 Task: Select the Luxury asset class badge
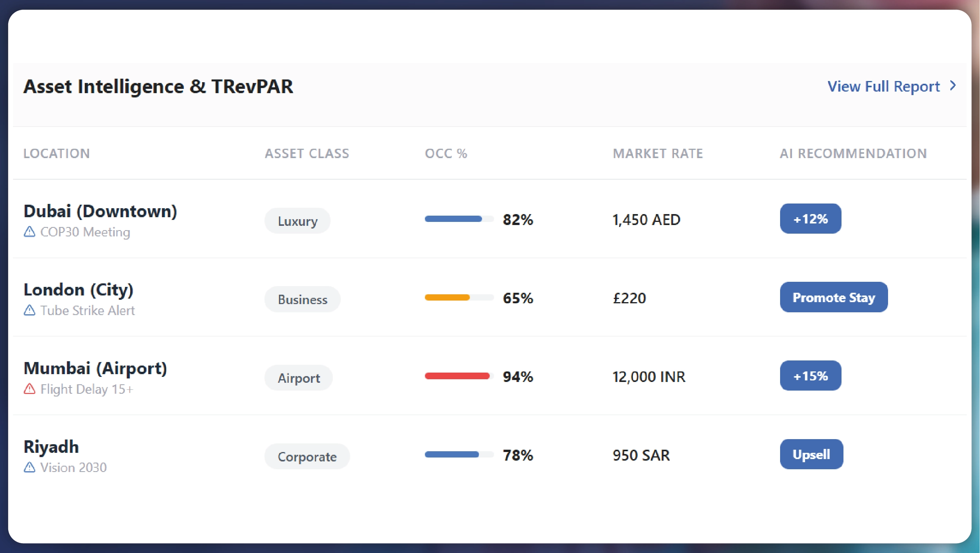click(297, 220)
